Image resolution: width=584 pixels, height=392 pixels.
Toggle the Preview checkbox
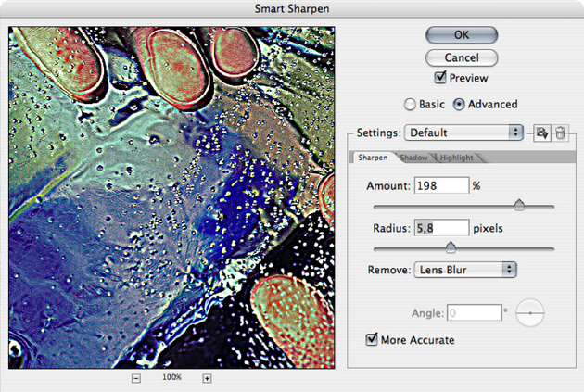point(441,79)
